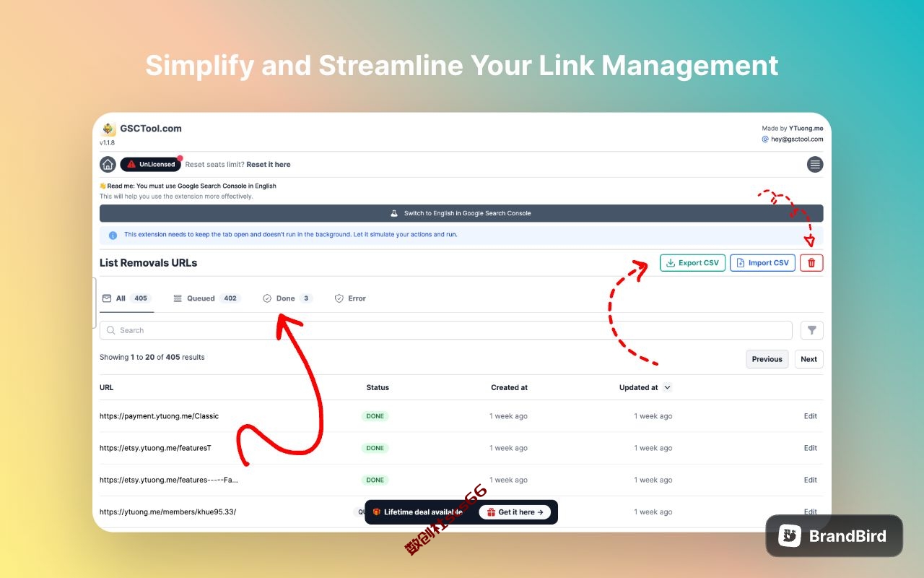Open the filter funnel icon

click(x=812, y=330)
